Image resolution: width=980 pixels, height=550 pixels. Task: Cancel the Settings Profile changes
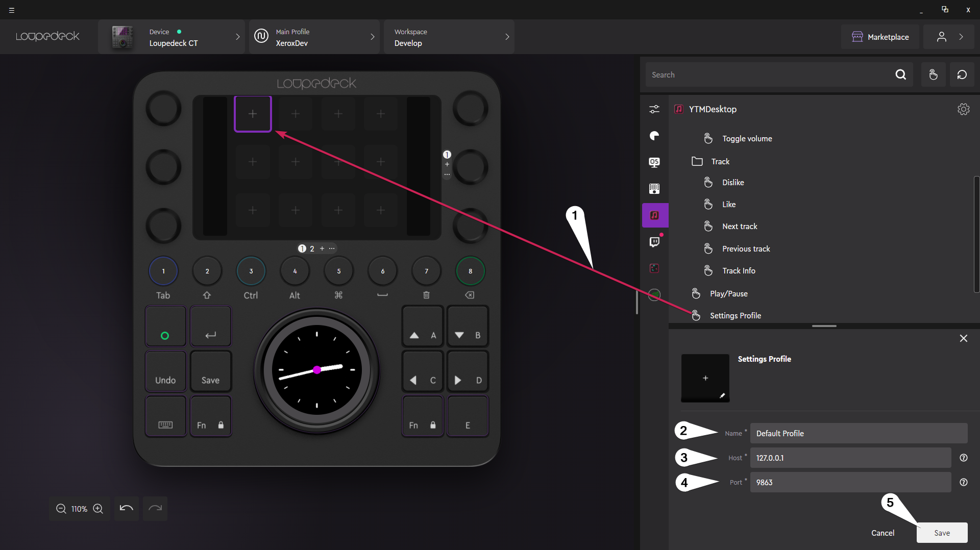883,533
